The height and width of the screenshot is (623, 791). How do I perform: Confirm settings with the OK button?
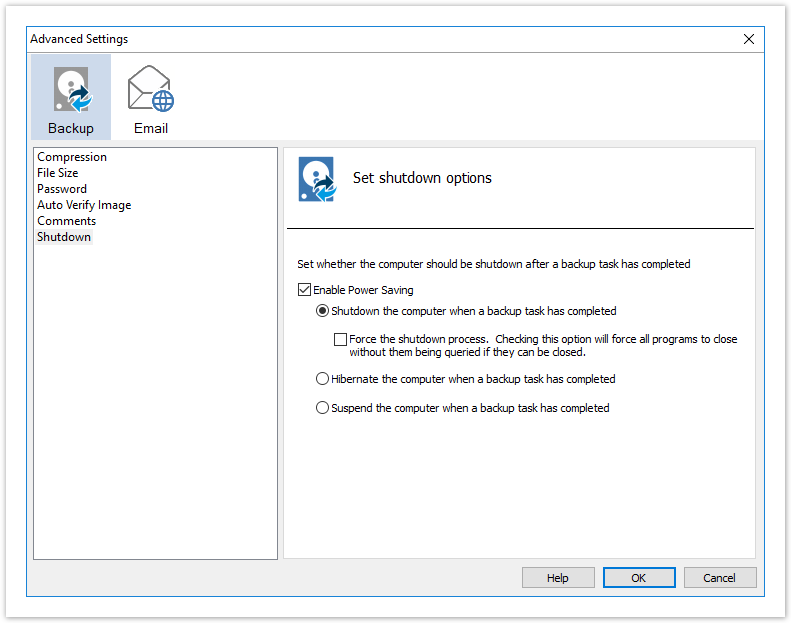[639, 578]
